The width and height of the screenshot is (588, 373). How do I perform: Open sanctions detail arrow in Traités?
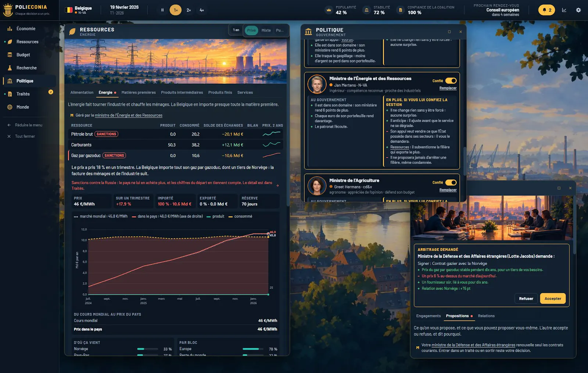(x=277, y=186)
